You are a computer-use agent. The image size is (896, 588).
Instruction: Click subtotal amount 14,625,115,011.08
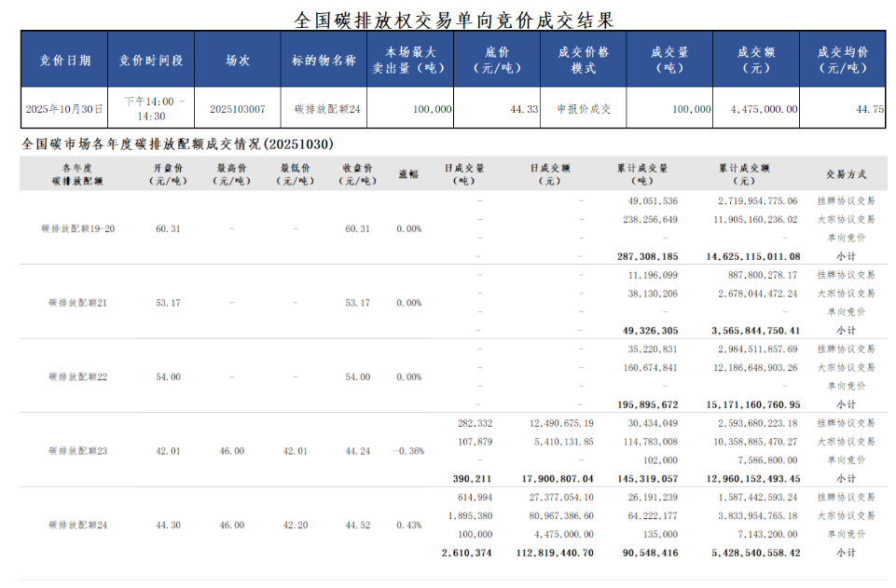click(x=753, y=256)
